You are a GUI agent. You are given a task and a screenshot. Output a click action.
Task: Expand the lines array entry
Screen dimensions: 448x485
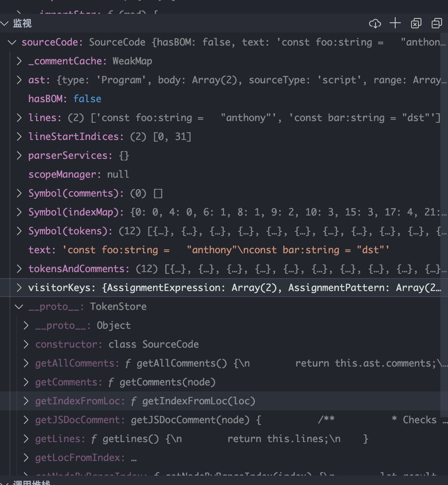[x=19, y=118]
